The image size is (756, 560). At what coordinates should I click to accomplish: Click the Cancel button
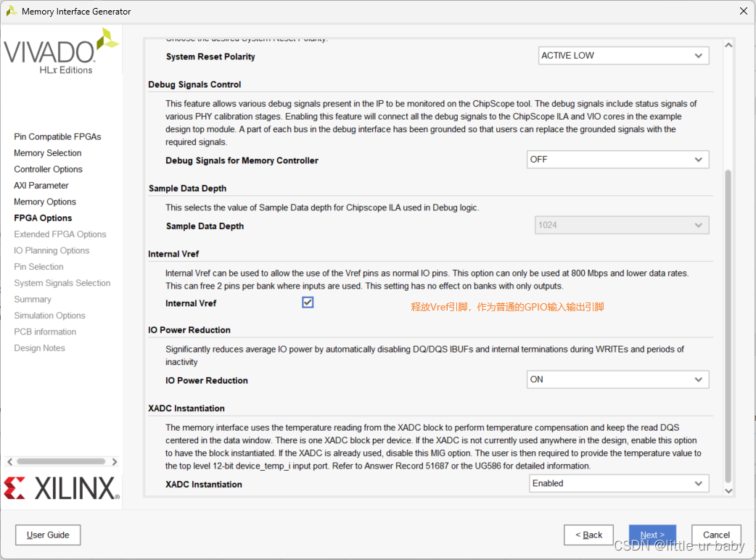coord(716,535)
